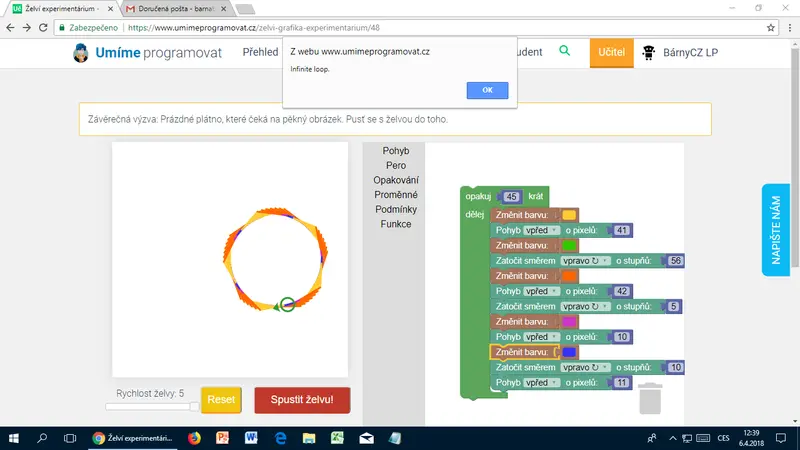Expand the vpravo dropdown in the 56-degree block

coord(585,261)
